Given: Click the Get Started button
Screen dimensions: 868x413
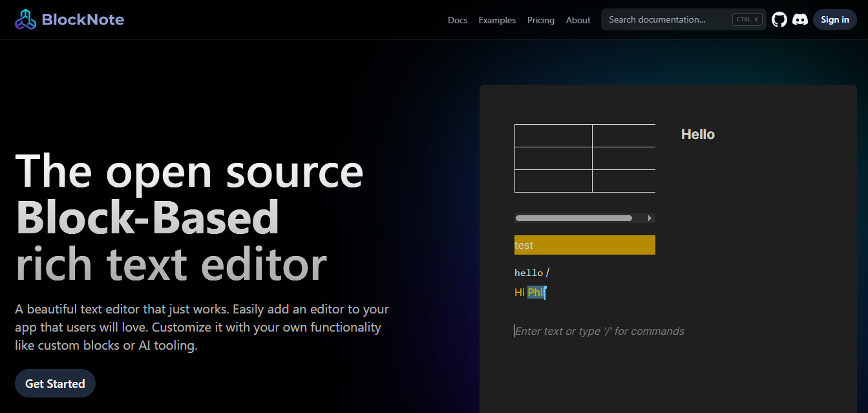Looking at the screenshot, I should pyautogui.click(x=55, y=383).
